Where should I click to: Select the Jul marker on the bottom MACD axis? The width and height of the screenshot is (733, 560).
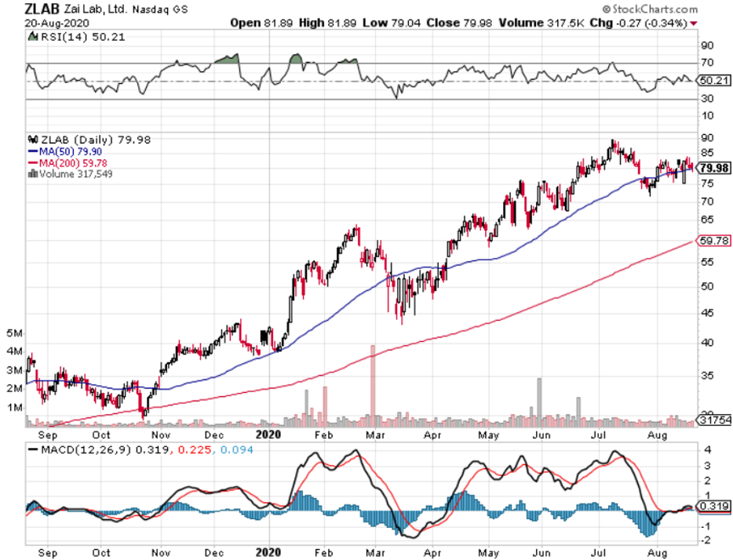(x=596, y=551)
